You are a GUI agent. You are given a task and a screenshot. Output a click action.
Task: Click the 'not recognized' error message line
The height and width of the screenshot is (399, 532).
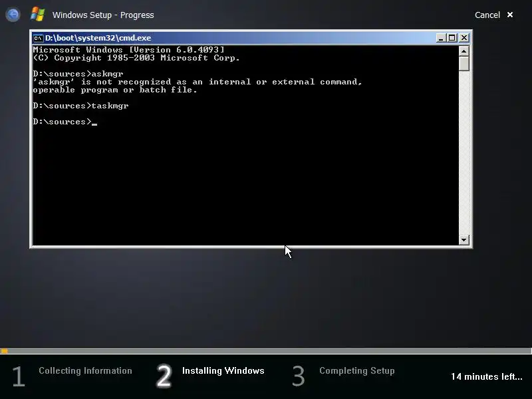coord(198,82)
